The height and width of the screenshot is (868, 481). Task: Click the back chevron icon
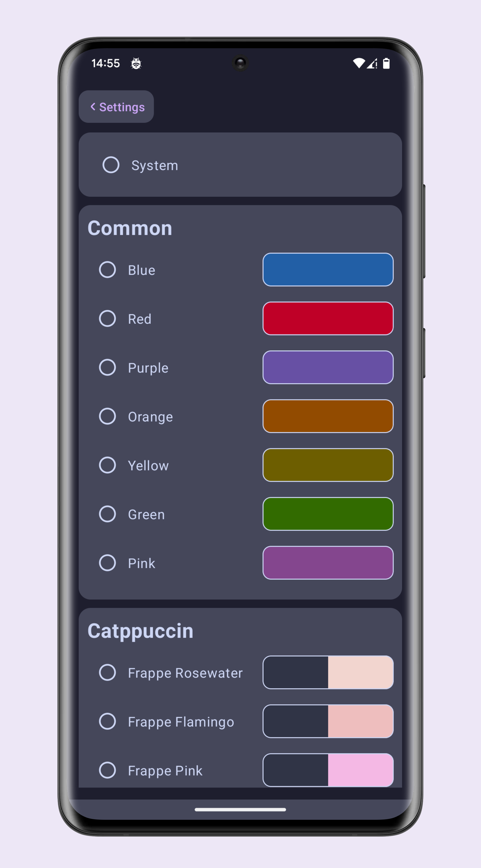(93, 107)
